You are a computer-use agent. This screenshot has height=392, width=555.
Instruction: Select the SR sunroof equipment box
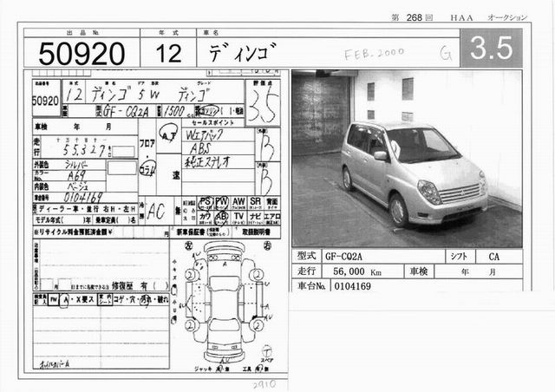click(255, 201)
